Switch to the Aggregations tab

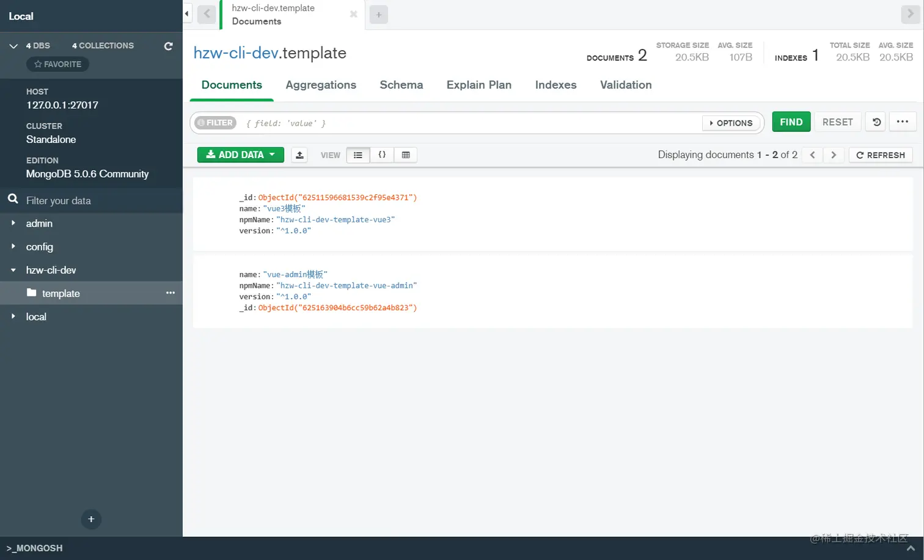point(321,85)
